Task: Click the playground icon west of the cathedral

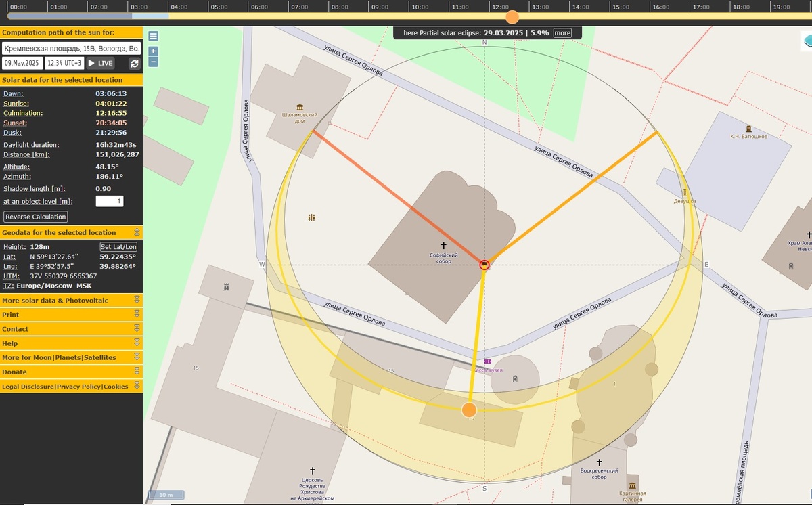Action: pyautogui.click(x=311, y=218)
